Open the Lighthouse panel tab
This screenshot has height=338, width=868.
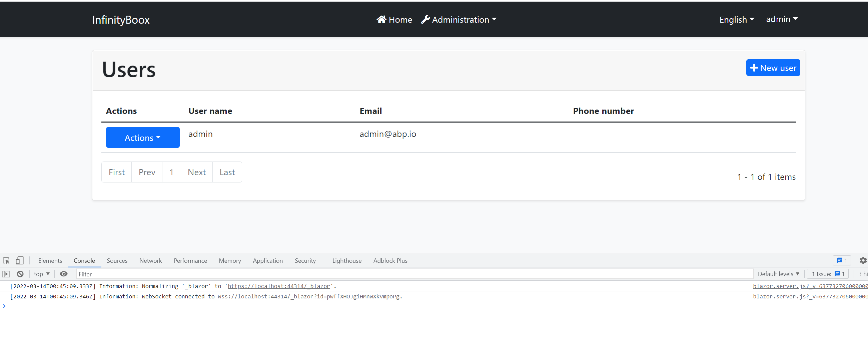(x=347, y=260)
